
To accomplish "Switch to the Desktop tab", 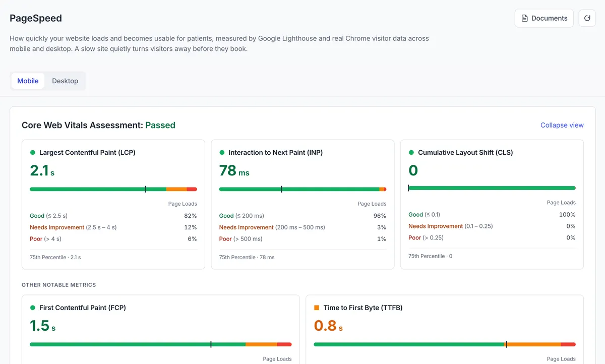I will (65, 81).
